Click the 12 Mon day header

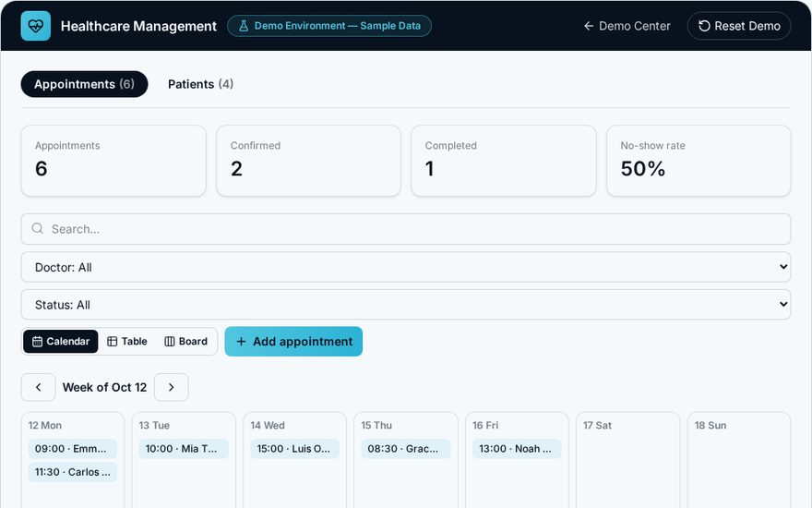point(45,426)
